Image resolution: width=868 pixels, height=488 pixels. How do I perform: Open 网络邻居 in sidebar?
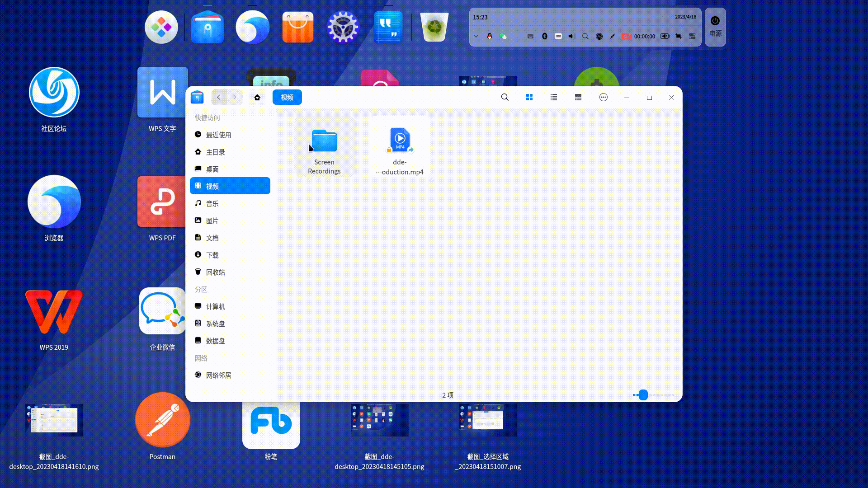[230, 375]
